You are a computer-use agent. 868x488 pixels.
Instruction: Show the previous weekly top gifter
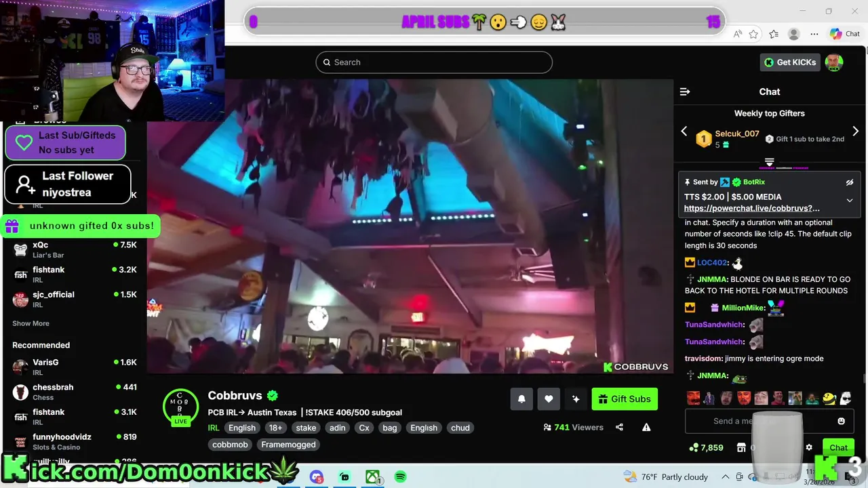tap(684, 131)
